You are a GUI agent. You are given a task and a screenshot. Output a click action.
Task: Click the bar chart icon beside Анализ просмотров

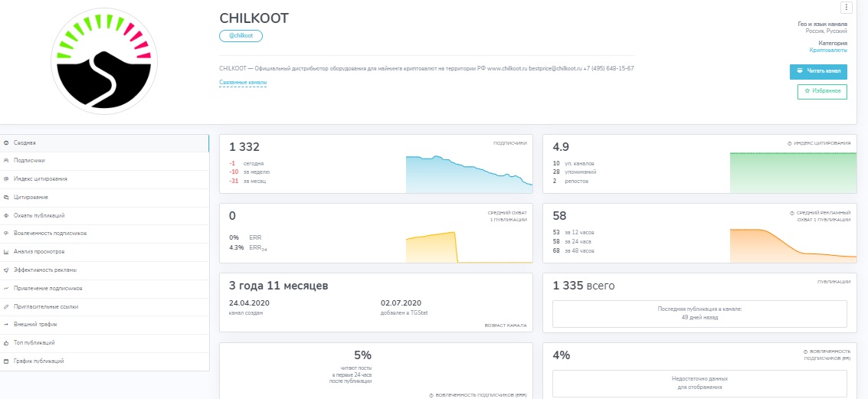coord(5,252)
